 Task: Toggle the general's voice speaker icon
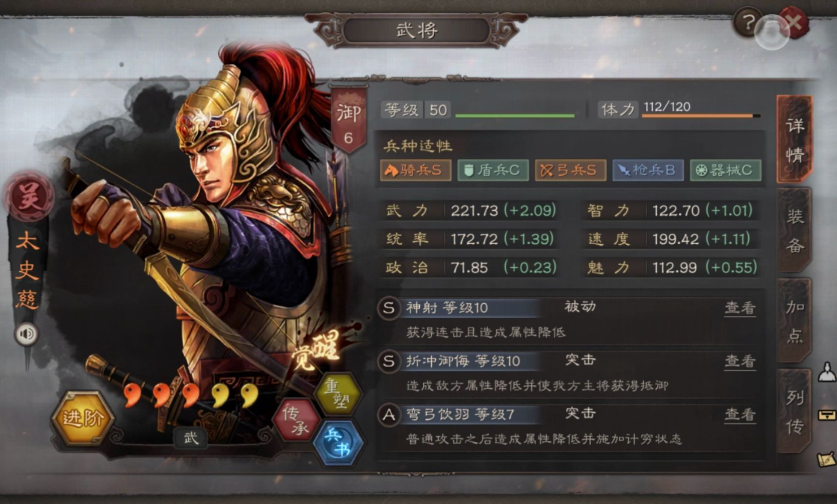click(26, 334)
